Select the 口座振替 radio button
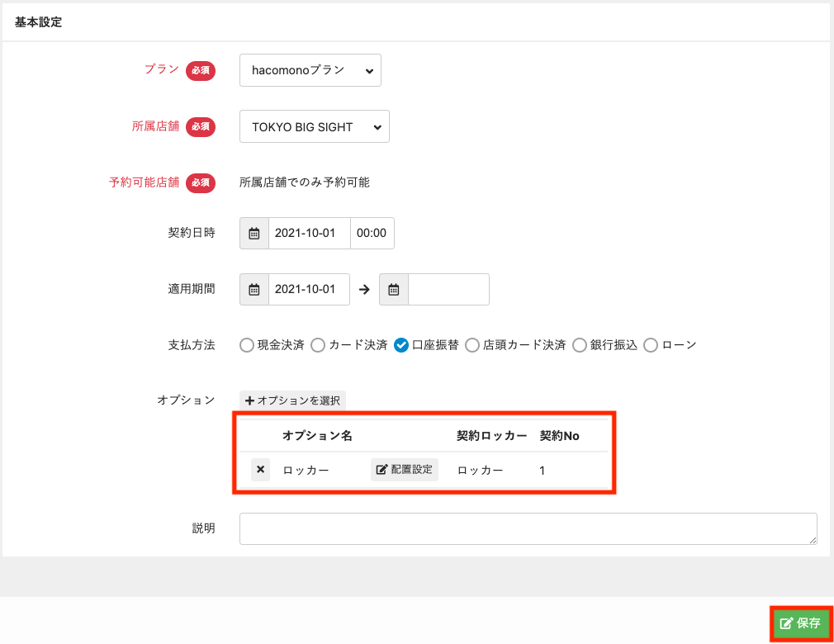Image resolution: width=834 pixels, height=644 pixels. (x=401, y=345)
